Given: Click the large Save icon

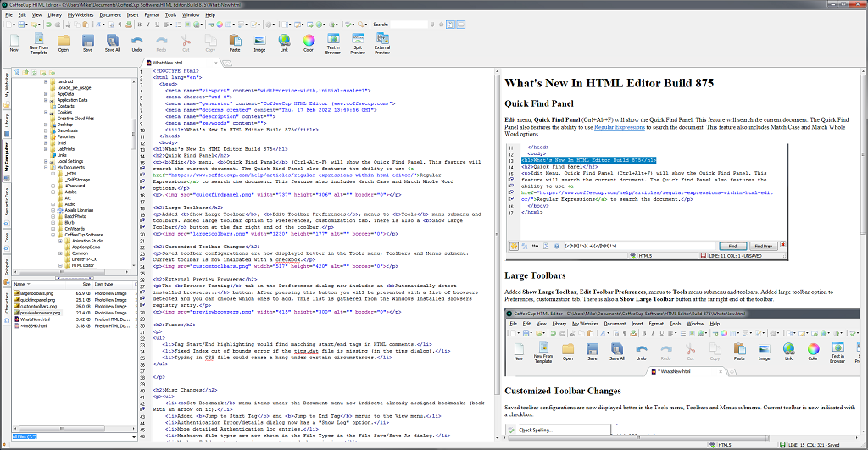Looking at the screenshot, I should 88,42.
